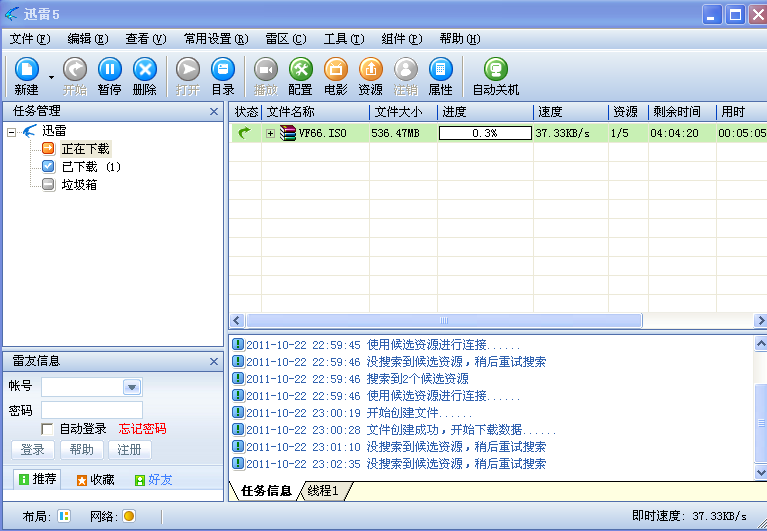Click the 帮助 button in login panel
The image size is (767, 531).
pyautogui.click(x=81, y=450)
